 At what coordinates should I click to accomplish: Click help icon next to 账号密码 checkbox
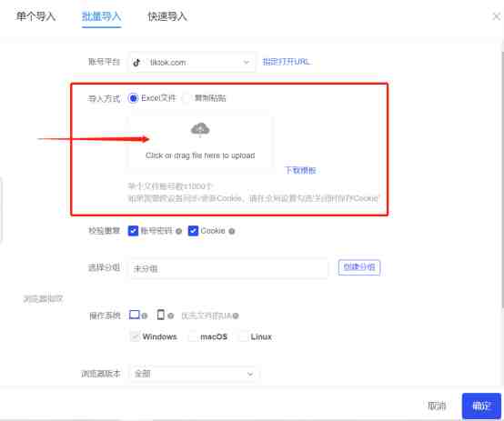click(x=179, y=231)
